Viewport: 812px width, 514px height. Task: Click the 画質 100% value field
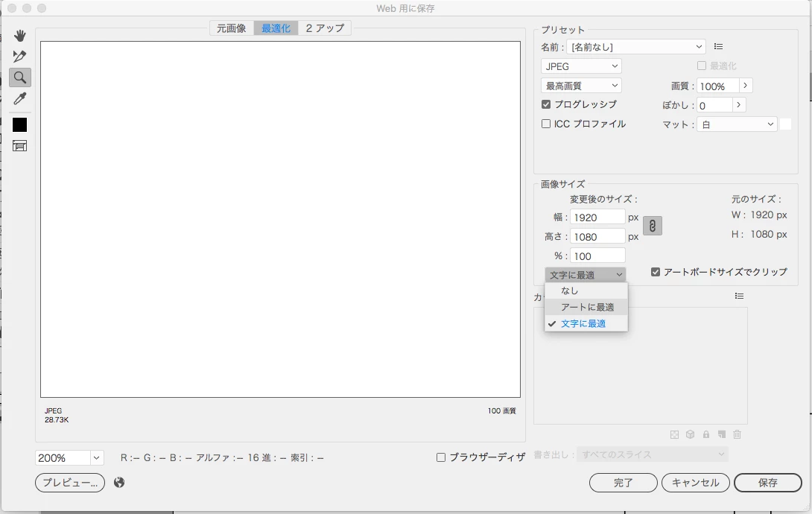pyautogui.click(x=717, y=86)
